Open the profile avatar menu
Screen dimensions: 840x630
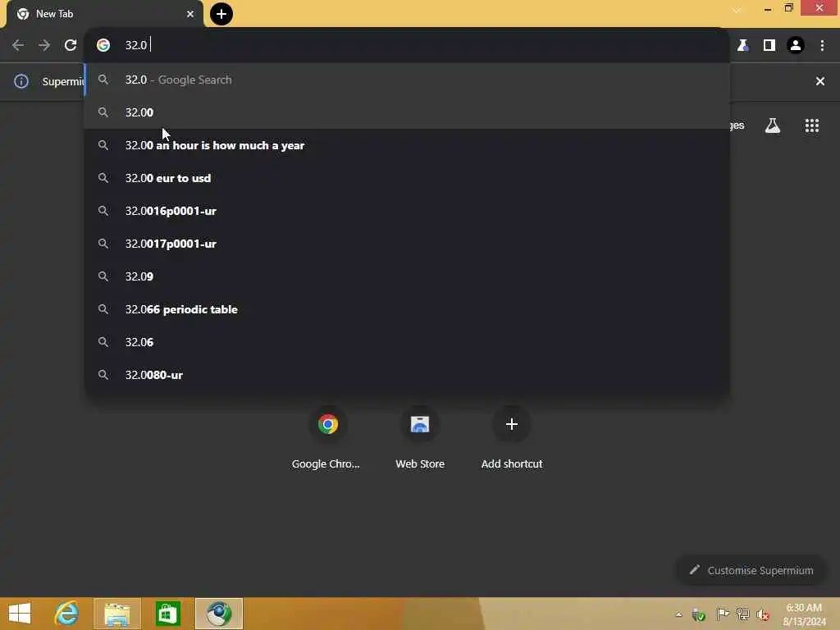click(796, 46)
